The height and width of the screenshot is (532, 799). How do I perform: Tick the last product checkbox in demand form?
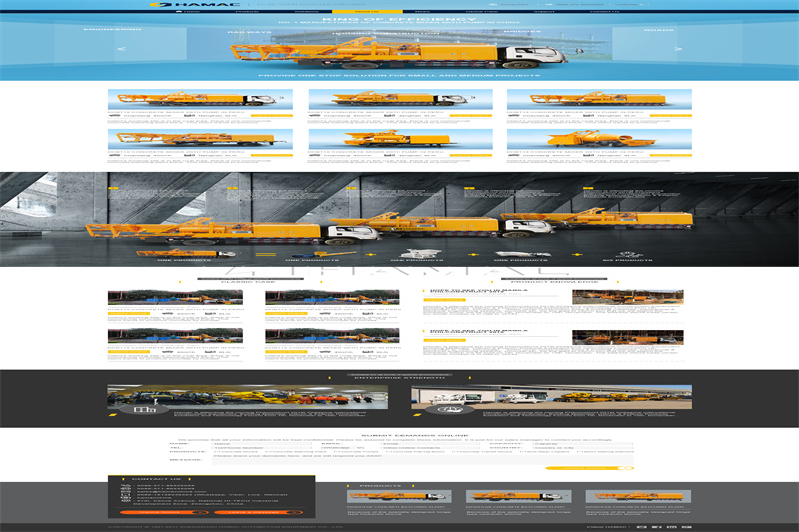[580, 452]
